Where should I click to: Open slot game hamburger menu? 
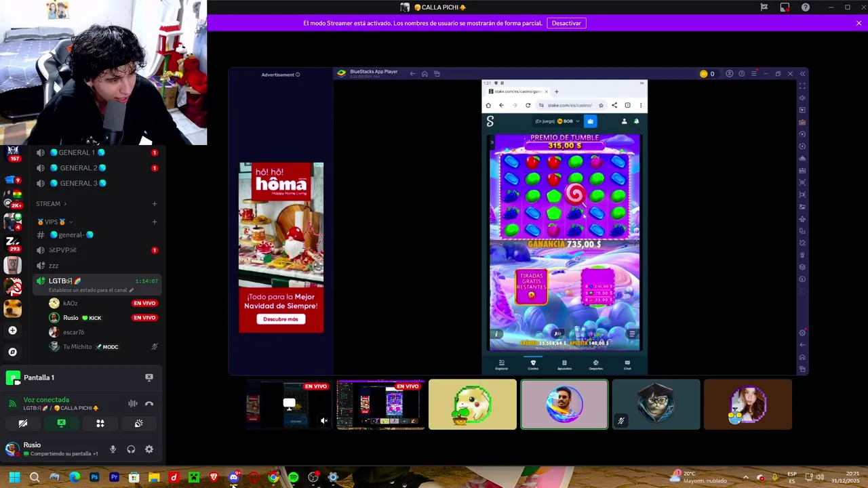(632, 333)
